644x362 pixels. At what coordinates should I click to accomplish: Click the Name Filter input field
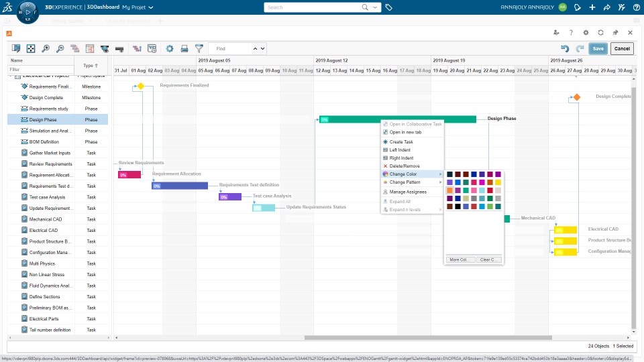pyautogui.click(x=41, y=70)
